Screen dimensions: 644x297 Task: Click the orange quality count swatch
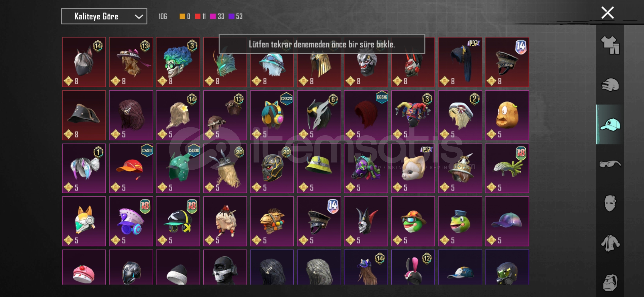coord(182,16)
